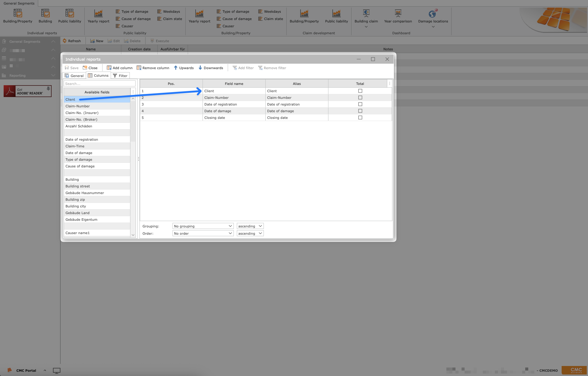Click the Refresh toolbar icon
Viewport: 588px width, 376px height.
coord(65,41)
